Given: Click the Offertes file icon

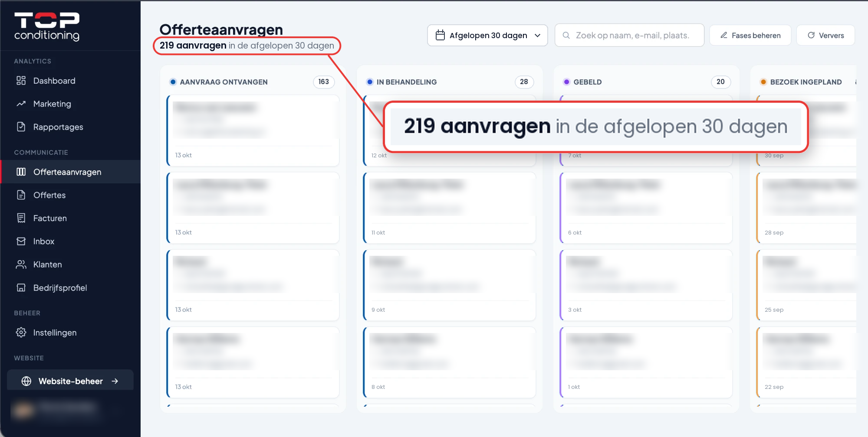Looking at the screenshot, I should point(21,195).
